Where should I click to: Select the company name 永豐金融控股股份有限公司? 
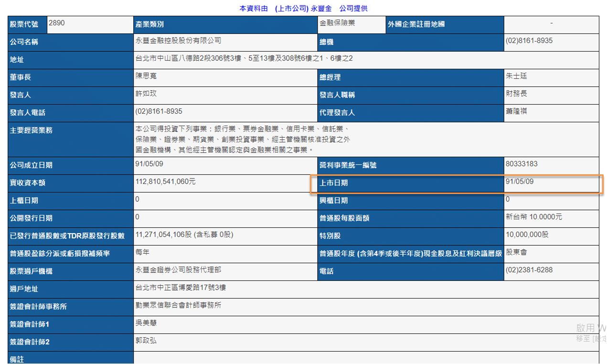point(178,41)
